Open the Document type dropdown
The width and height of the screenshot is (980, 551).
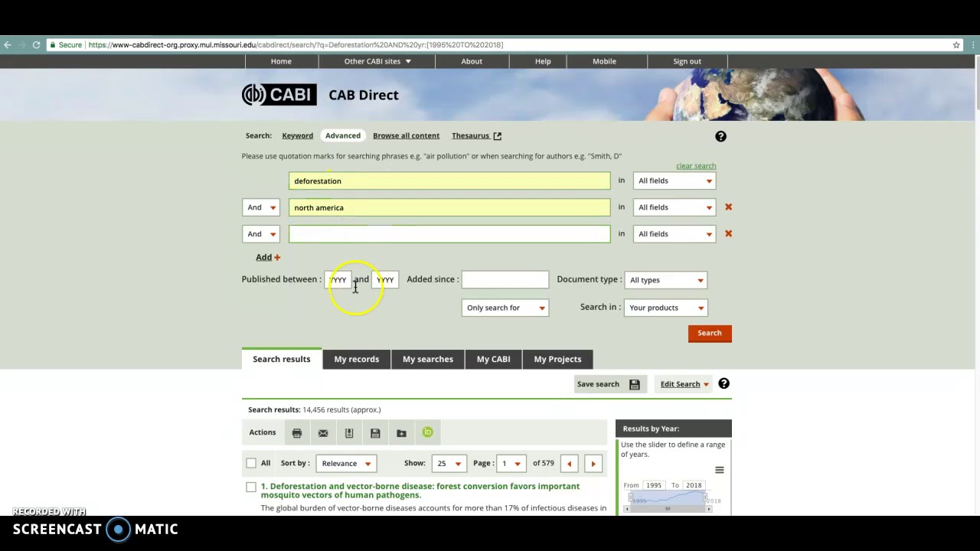click(666, 280)
